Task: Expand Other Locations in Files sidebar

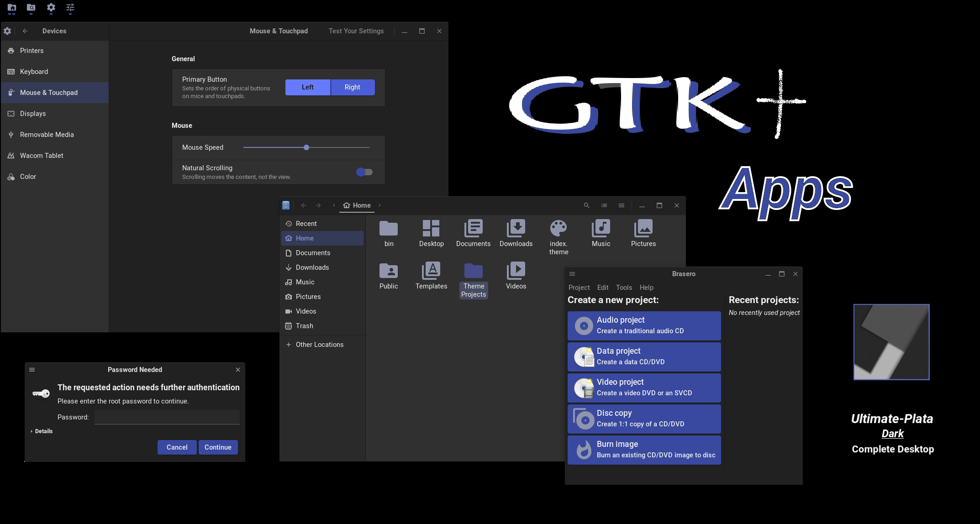Action: coord(322,345)
